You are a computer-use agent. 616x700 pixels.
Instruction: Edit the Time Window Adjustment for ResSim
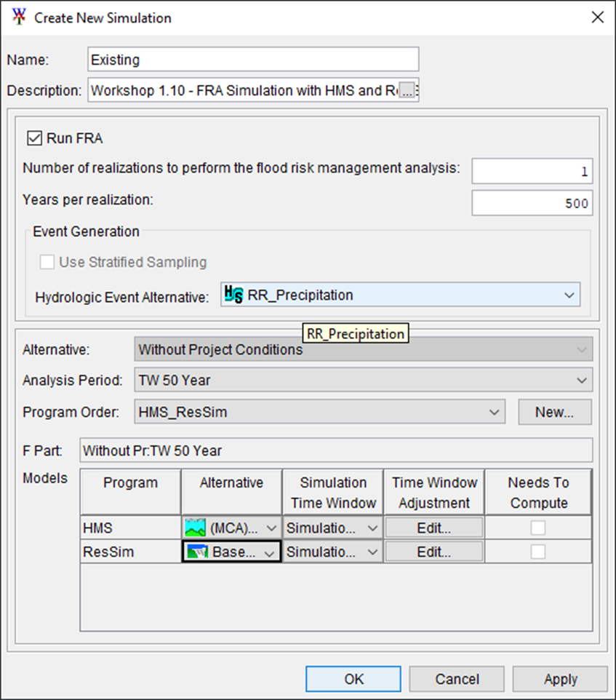pos(433,551)
